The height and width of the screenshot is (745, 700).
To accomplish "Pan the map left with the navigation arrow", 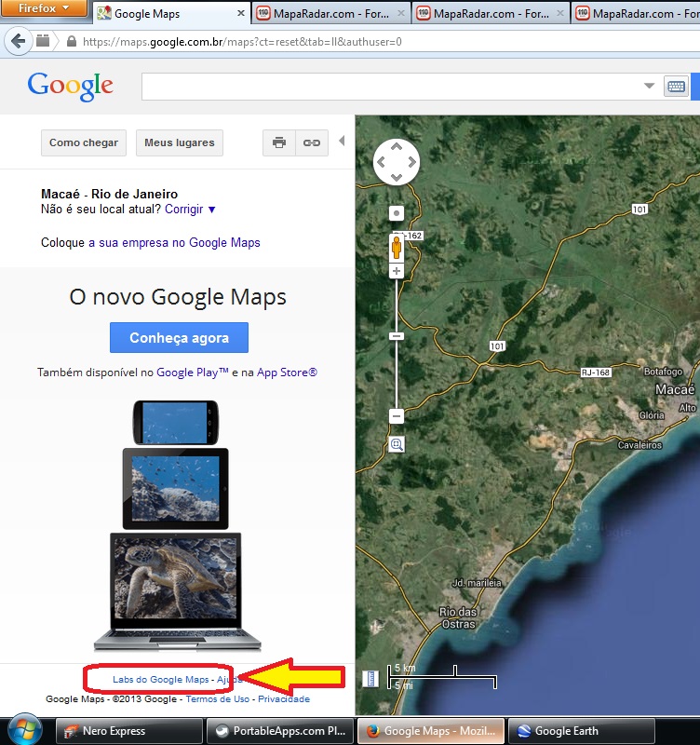I will [x=381, y=162].
